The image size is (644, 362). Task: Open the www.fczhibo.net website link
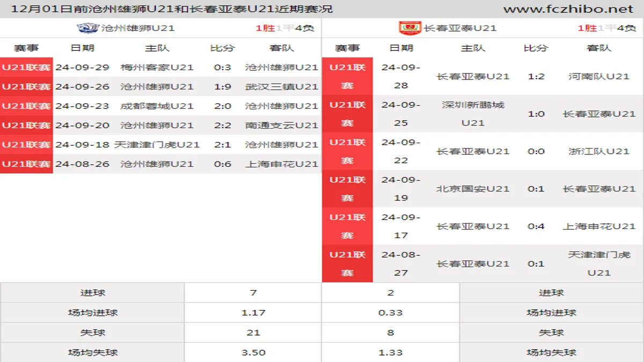[x=568, y=9]
